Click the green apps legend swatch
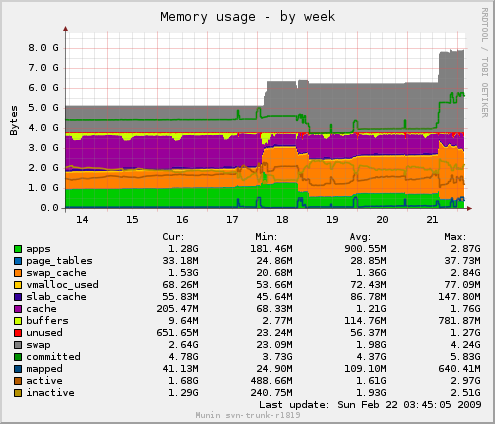495x424 pixels. click(x=18, y=249)
